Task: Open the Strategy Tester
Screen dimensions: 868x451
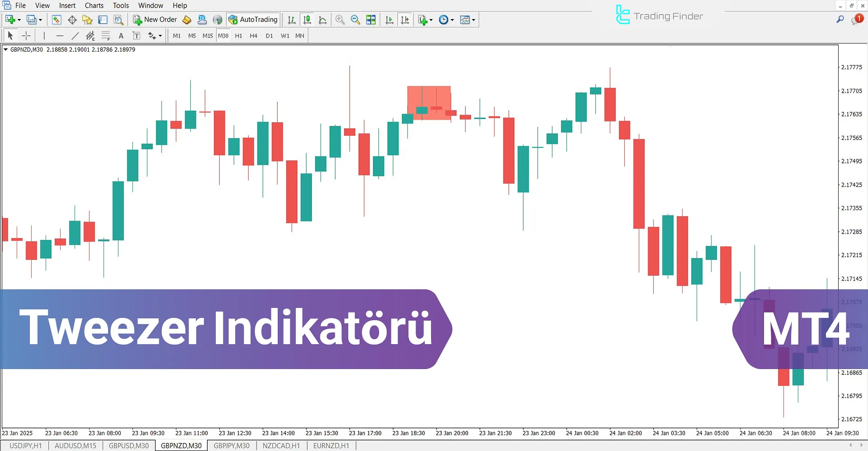Action: tap(119, 19)
